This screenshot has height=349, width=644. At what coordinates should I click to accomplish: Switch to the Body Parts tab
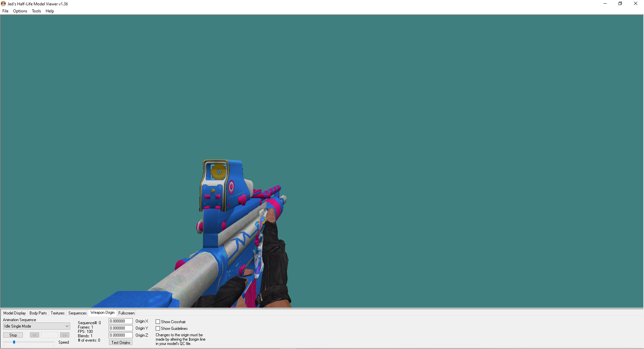click(38, 313)
